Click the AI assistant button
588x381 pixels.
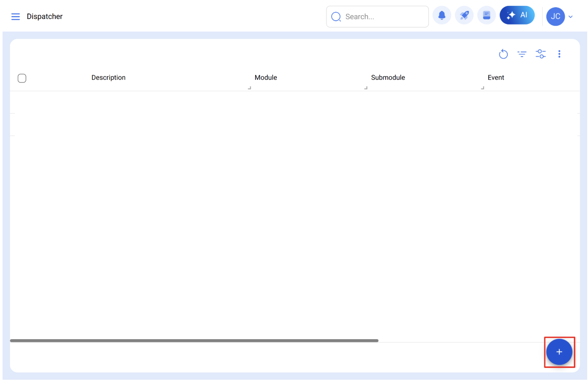pos(517,15)
